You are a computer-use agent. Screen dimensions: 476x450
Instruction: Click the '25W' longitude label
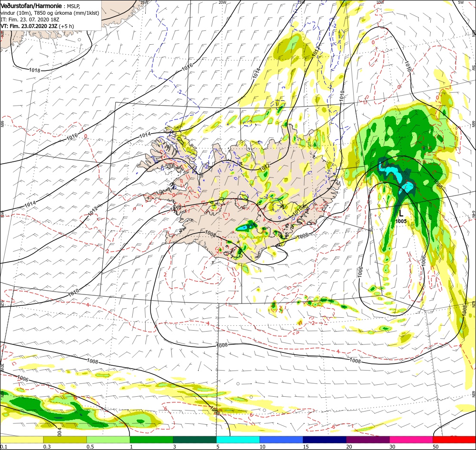coord(145,2)
